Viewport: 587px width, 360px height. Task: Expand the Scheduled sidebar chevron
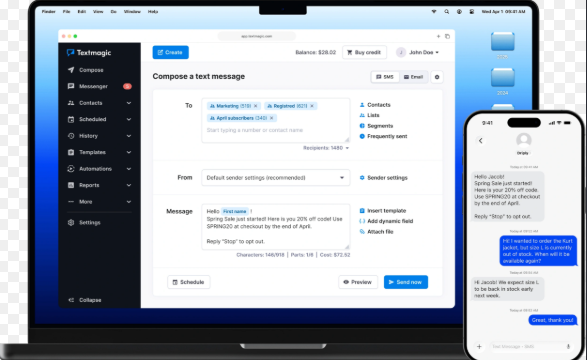pyautogui.click(x=129, y=119)
